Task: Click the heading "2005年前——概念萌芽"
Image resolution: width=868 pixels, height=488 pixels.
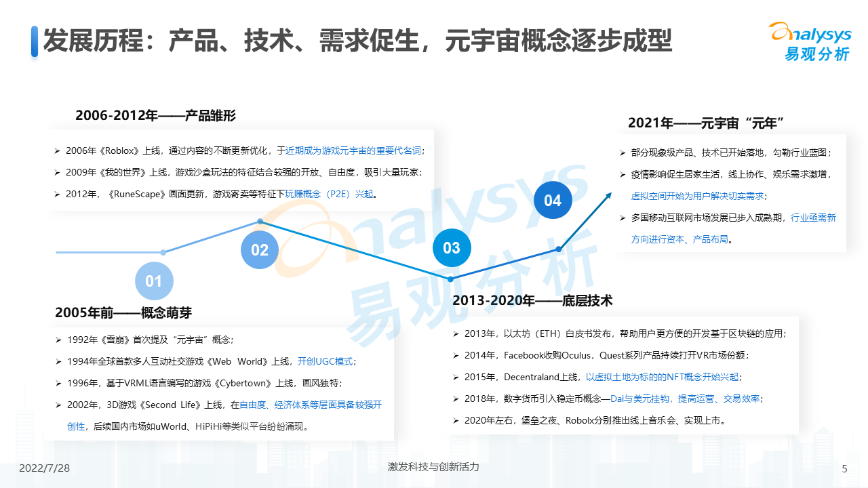Action: tap(123, 312)
